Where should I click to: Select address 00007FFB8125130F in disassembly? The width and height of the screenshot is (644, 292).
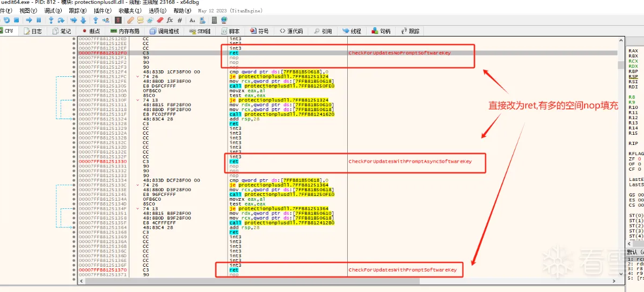click(103, 100)
